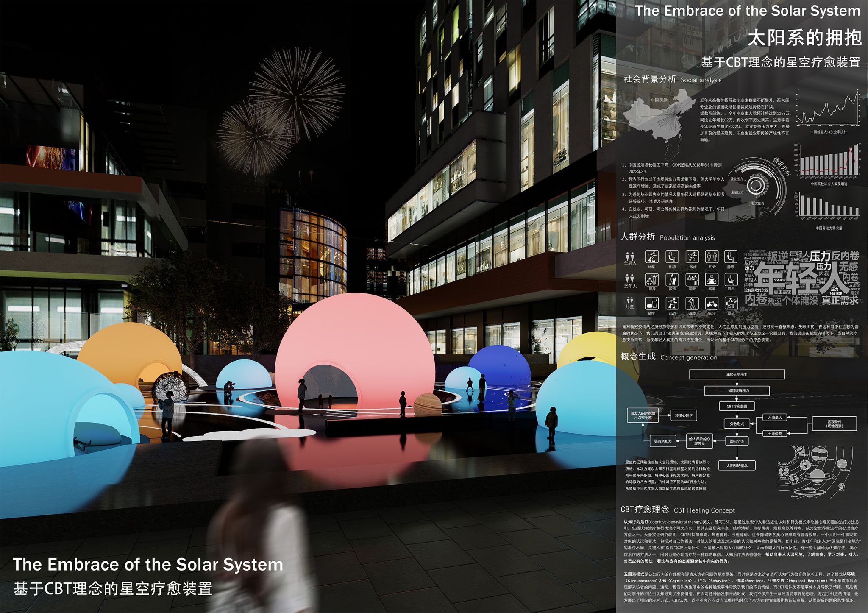
Task: Click the 客观条件 (场地因素) box
Action: click(x=834, y=424)
